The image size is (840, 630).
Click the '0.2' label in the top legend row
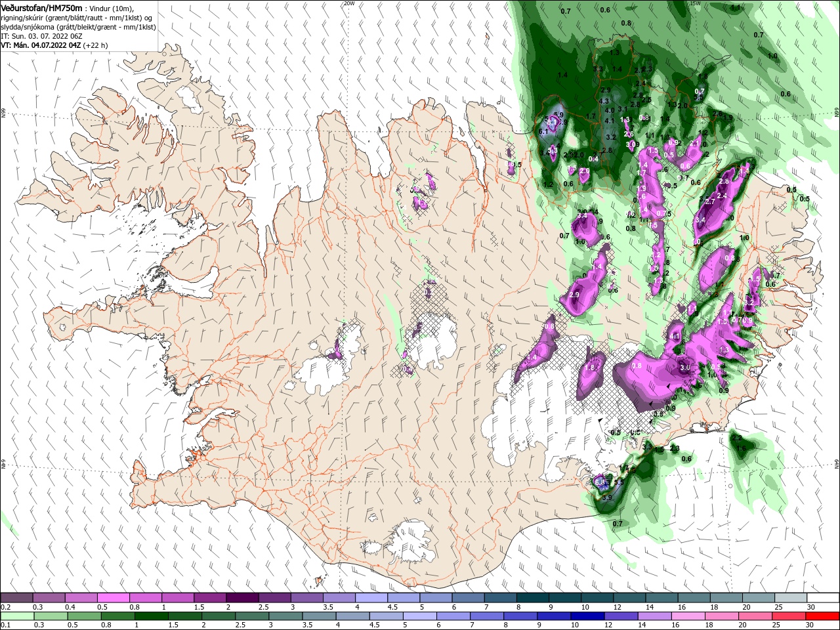[5, 607]
